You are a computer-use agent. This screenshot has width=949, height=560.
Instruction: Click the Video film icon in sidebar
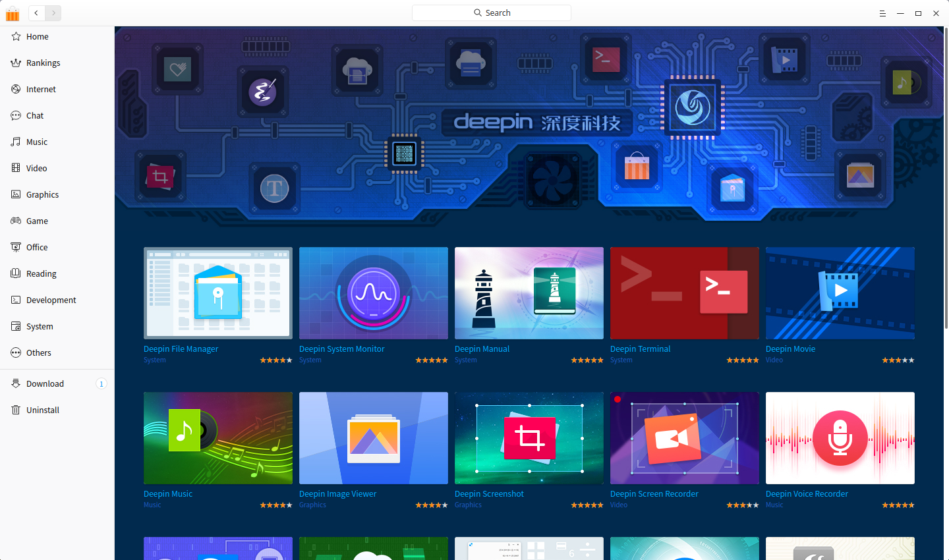[16, 168]
